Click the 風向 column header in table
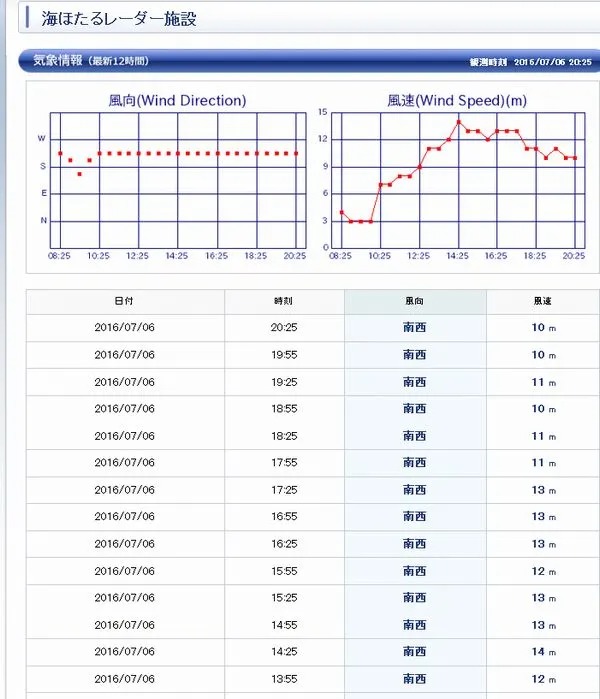 415,301
